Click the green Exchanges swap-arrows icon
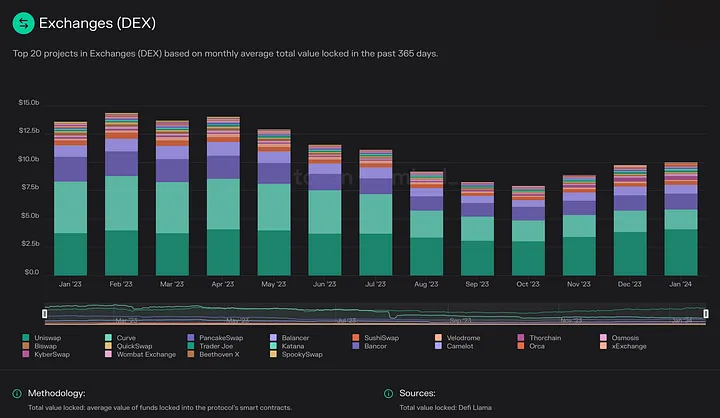Screen dimensions: 720x418 point(23,23)
